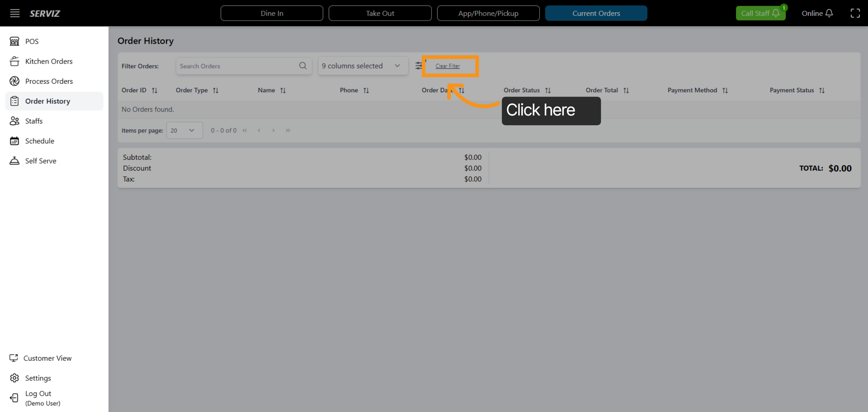Image resolution: width=868 pixels, height=412 pixels.
Task: Select the Self Serve icon
Action: (14, 161)
